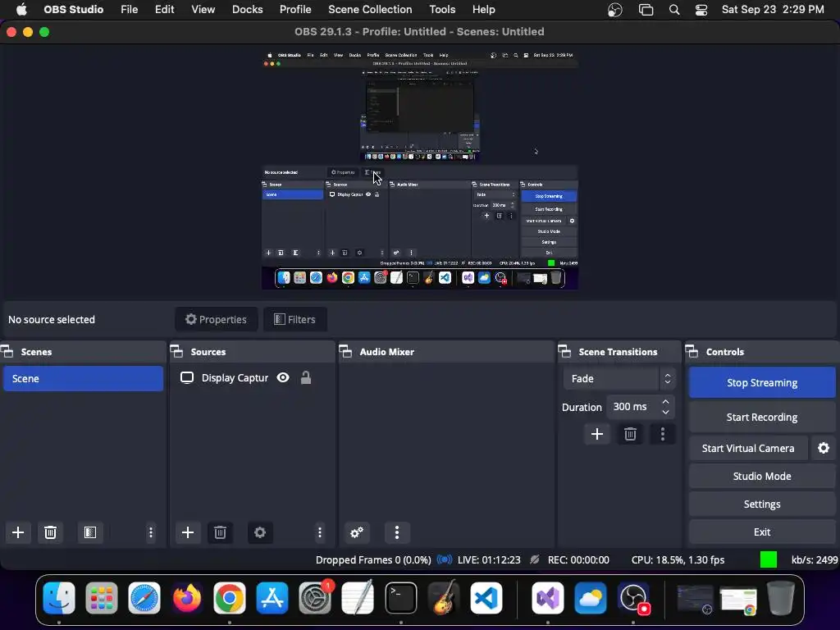Float the Audio Mixer dock icon
Image resolution: width=840 pixels, height=630 pixels.
point(345,351)
